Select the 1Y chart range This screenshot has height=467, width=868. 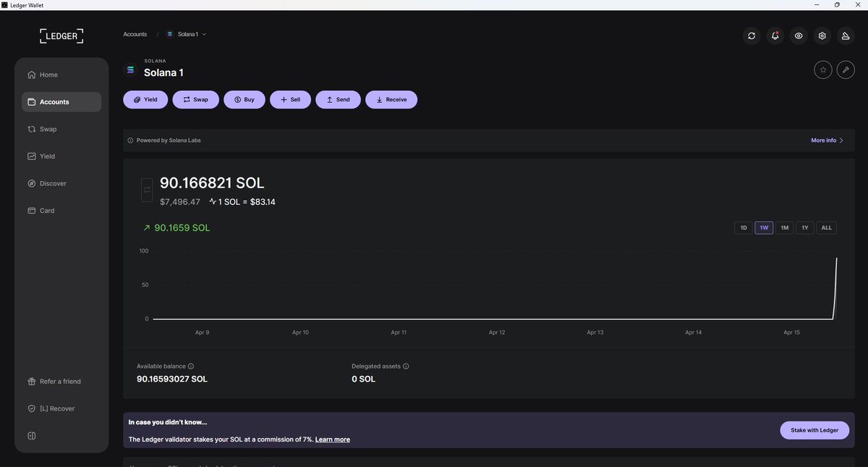(x=805, y=227)
